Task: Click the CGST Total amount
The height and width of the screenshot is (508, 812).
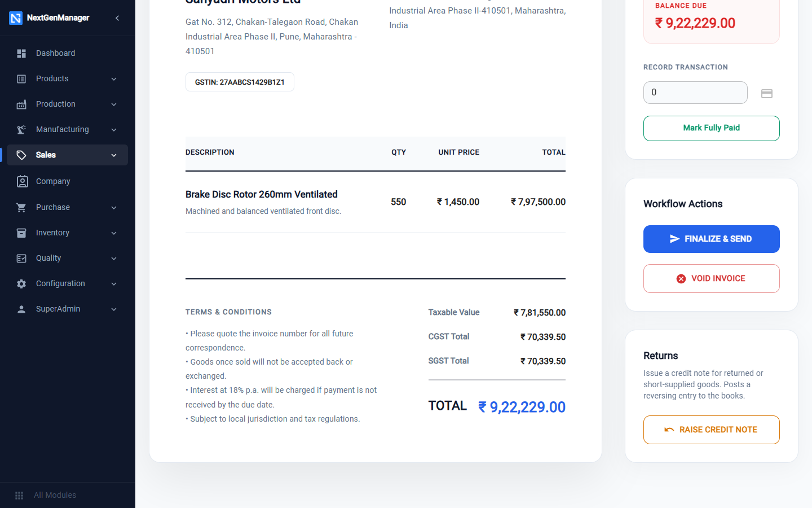Action: pos(543,336)
